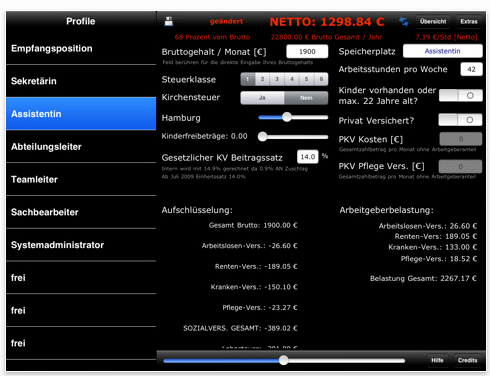Select the second frei profile slot

click(x=81, y=310)
